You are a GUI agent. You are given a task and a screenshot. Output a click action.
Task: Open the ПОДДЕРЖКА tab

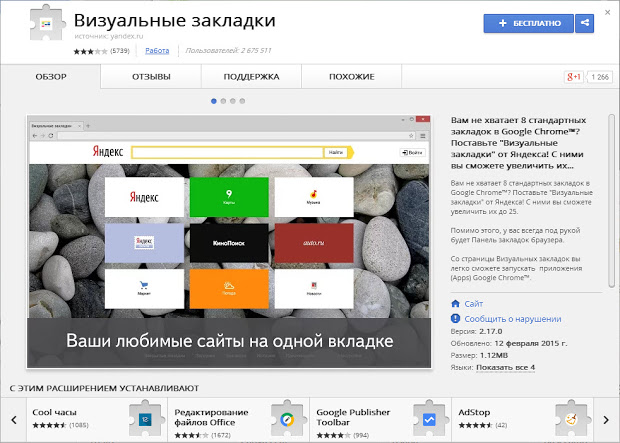click(x=251, y=77)
